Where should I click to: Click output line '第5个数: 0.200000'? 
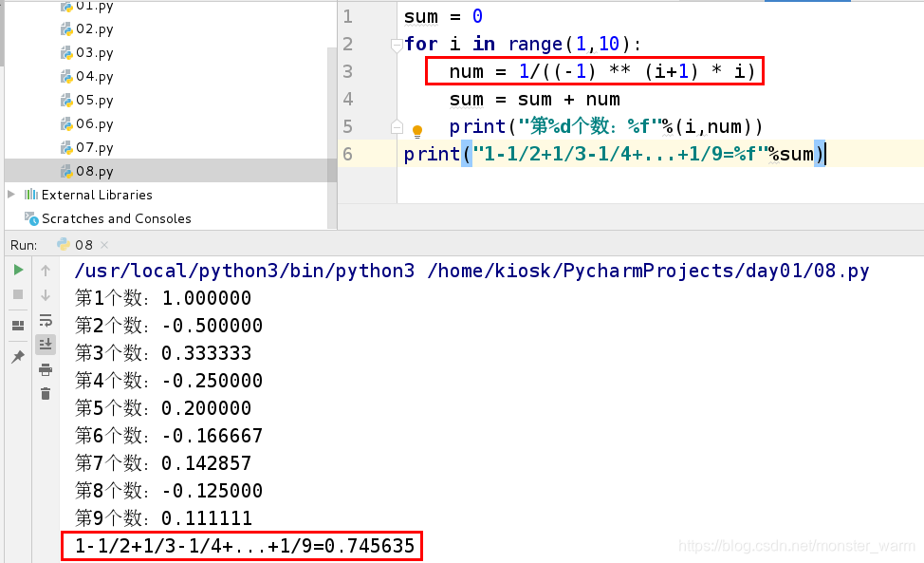coord(163,408)
